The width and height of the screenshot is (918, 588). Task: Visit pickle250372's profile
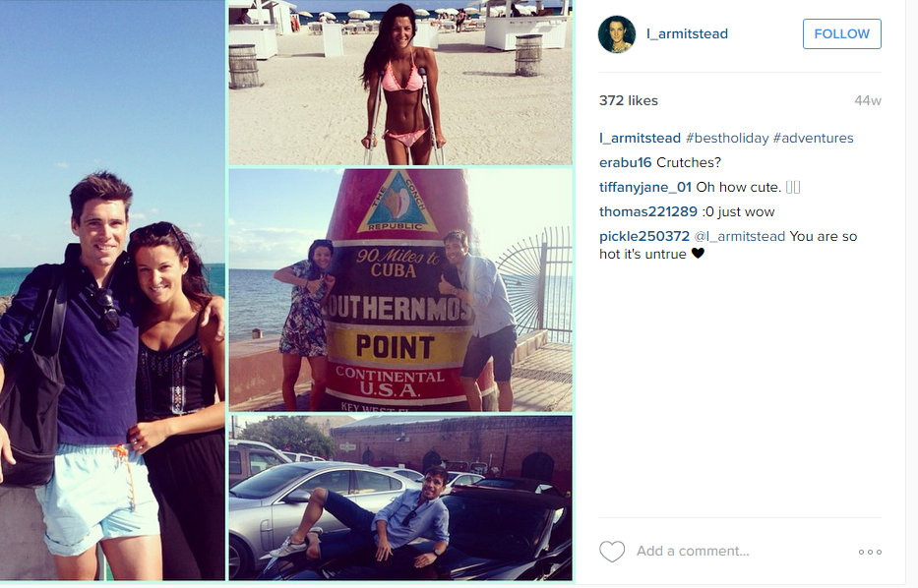point(644,236)
